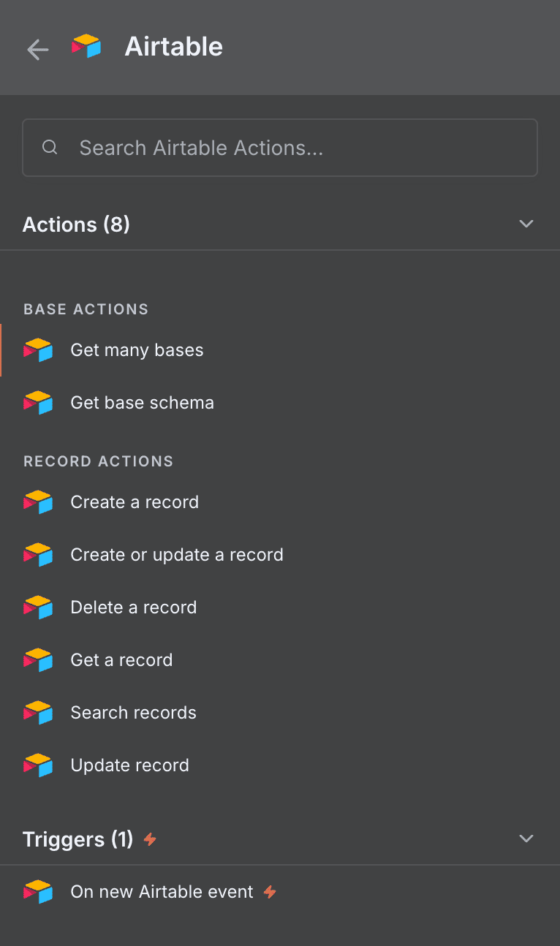Select the Create or update a record action
This screenshot has height=946, width=560.
click(x=177, y=554)
